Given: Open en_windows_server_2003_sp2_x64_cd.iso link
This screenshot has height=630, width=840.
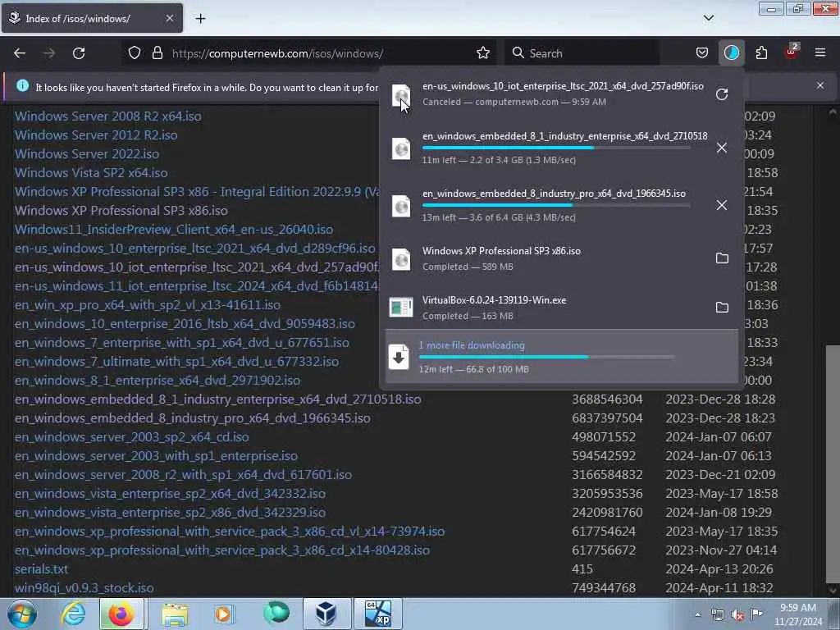Looking at the screenshot, I should coord(132,436).
